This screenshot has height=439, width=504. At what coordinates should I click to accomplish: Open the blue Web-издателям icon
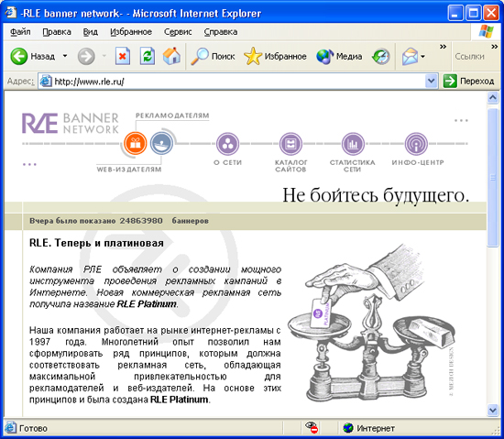161,143
